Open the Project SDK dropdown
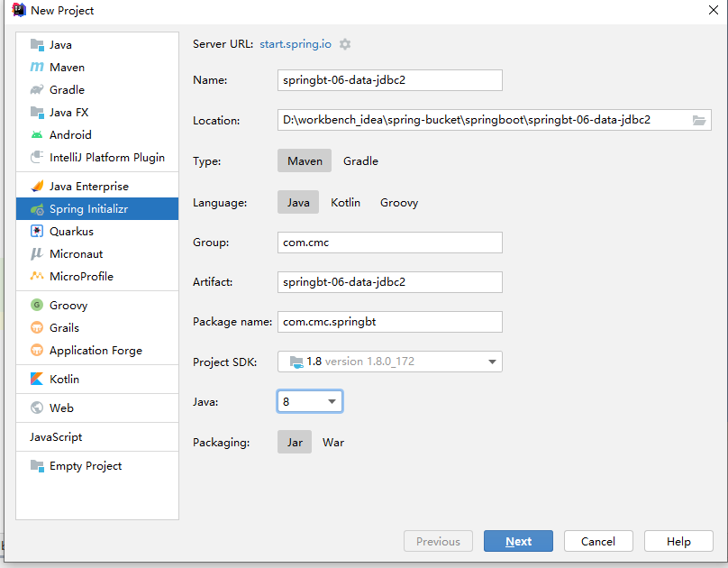 (x=390, y=362)
